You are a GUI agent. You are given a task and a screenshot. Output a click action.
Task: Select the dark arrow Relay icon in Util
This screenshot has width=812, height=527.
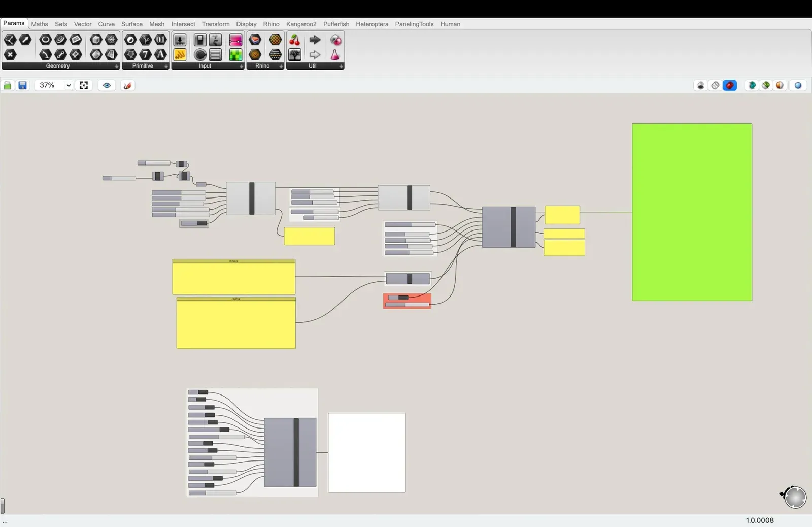(315, 40)
